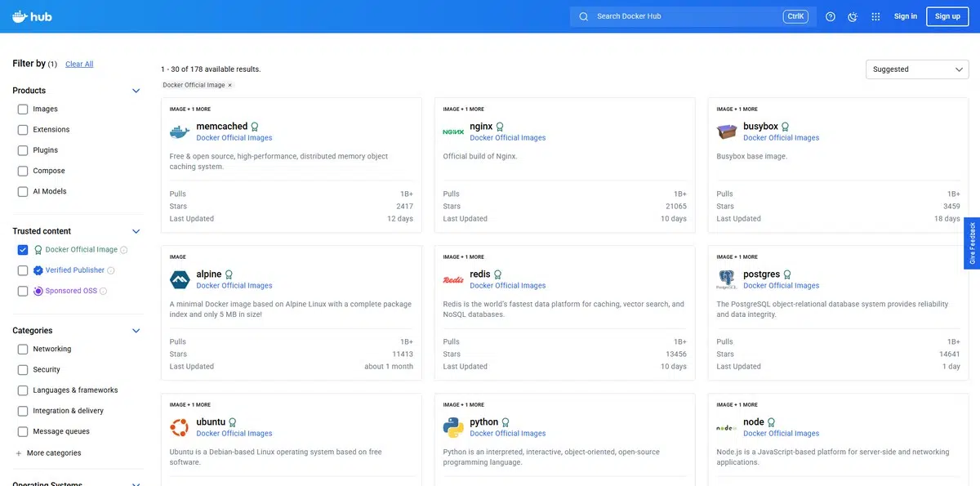Image resolution: width=980 pixels, height=486 pixels.
Task: Uncheck the Docker Official Image checkbox
Action: click(x=23, y=250)
